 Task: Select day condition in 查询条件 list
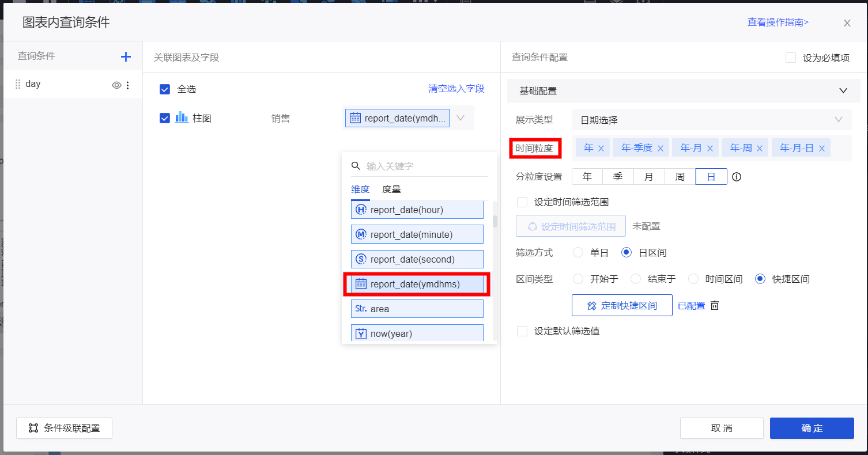coord(73,85)
